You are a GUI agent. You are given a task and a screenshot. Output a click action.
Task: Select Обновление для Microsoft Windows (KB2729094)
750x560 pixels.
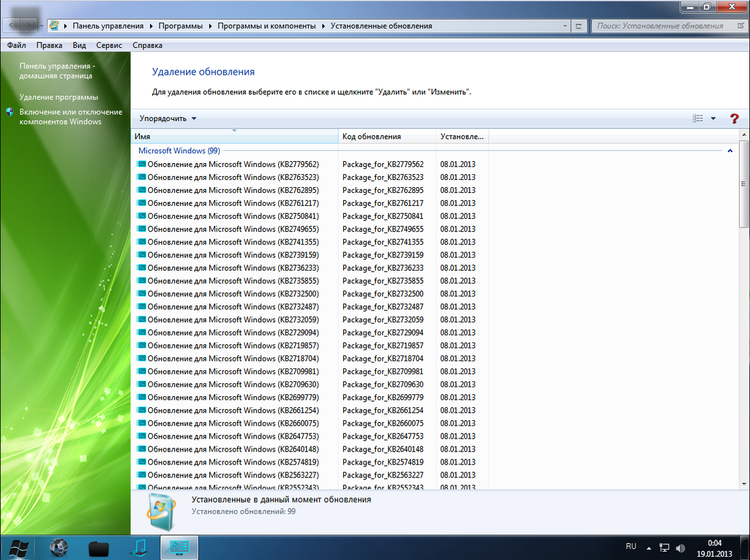233,333
